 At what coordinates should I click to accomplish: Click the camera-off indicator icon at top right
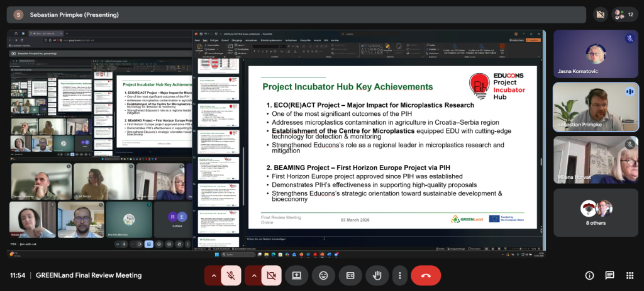599,14
